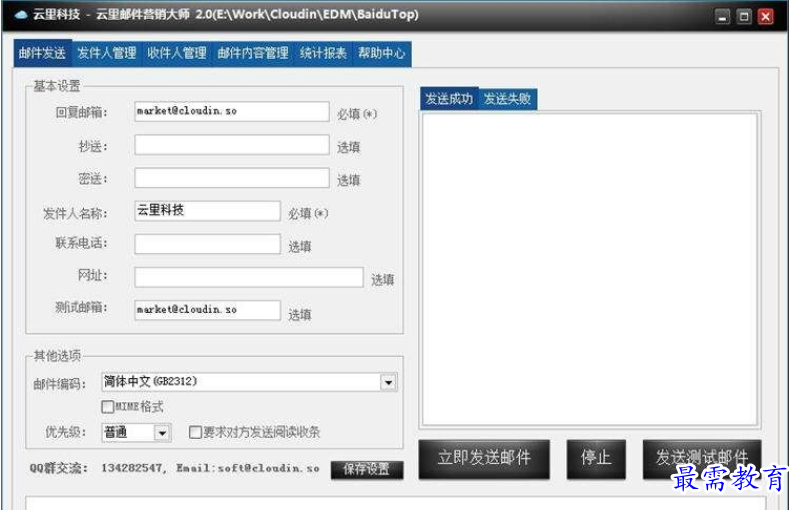Image resolution: width=795 pixels, height=510 pixels.
Task: Switch to the 邮件发送 tab
Action: [43, 53]
